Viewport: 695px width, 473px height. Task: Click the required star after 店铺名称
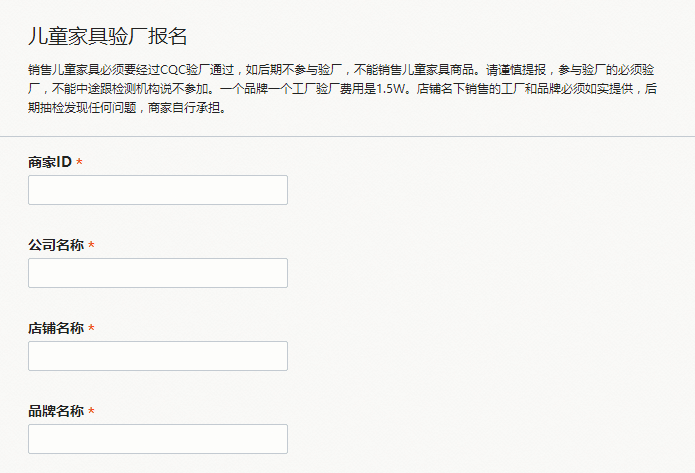point(91,329)
